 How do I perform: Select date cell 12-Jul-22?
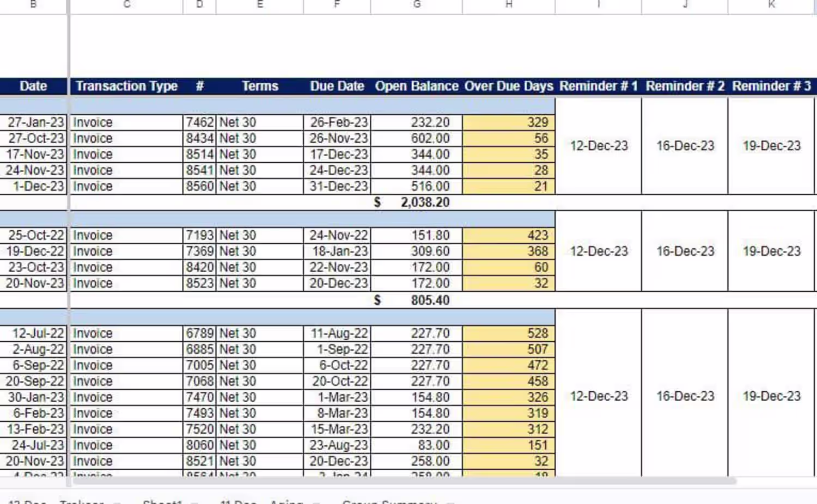click(33, 334)
